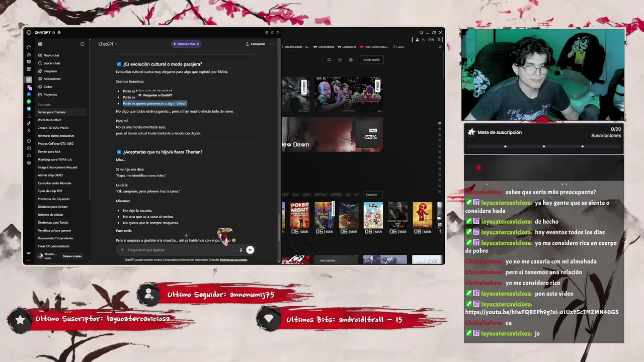
Task: Open chat Itinerario diario productivo
Action: pyautogui.click(x=56, y=136)
